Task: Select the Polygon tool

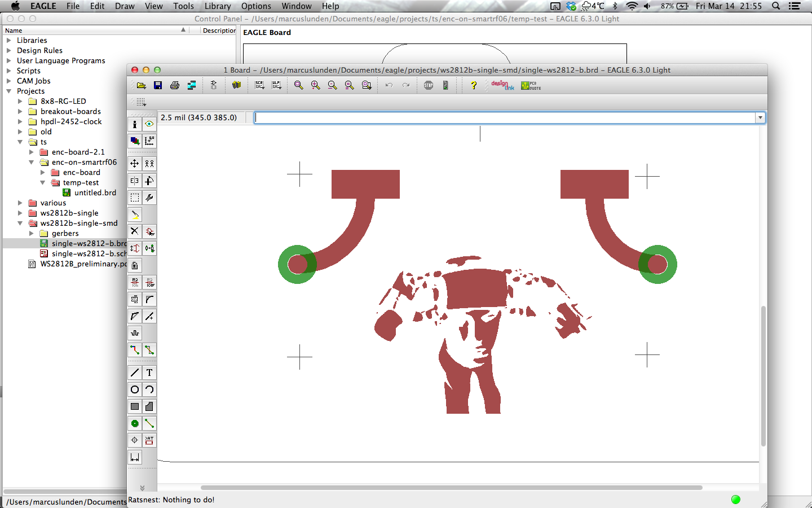Action: [149, 406]
